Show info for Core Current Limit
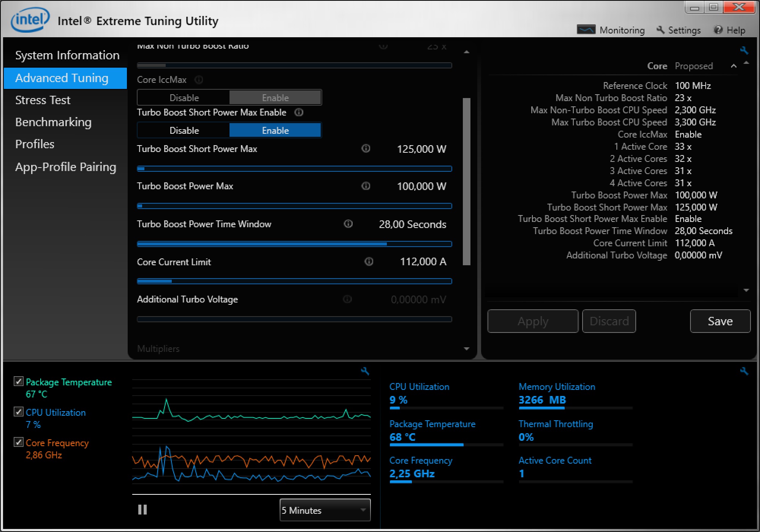The height and width of the screenshot is (532, 760). 369,261
